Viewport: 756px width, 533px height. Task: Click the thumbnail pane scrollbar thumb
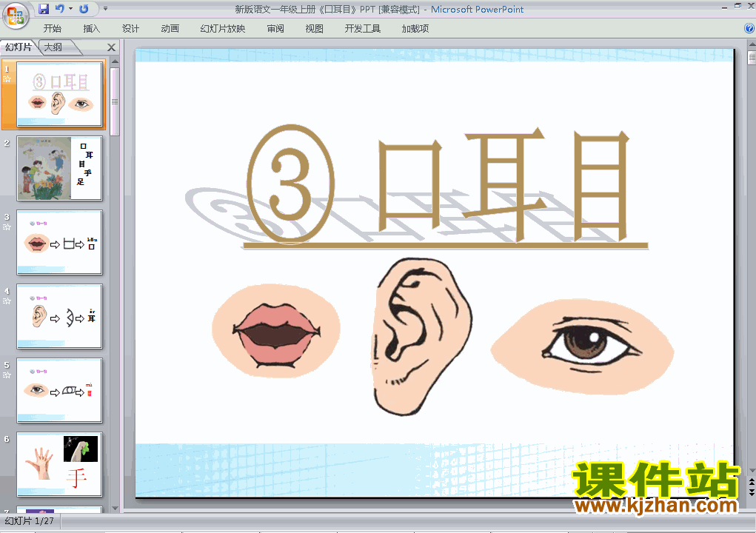click(x=115, y=101)
